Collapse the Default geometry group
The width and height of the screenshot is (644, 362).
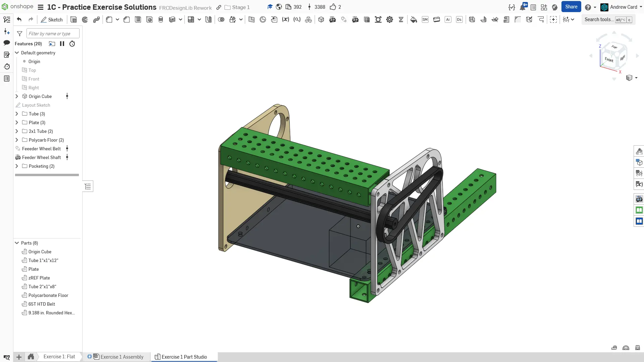click(x=17, y=53)
